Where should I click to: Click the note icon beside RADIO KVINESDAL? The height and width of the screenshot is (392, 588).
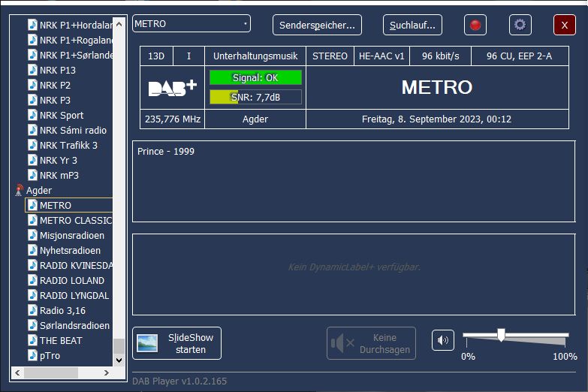pyautogui.click(x=32, y=265)
